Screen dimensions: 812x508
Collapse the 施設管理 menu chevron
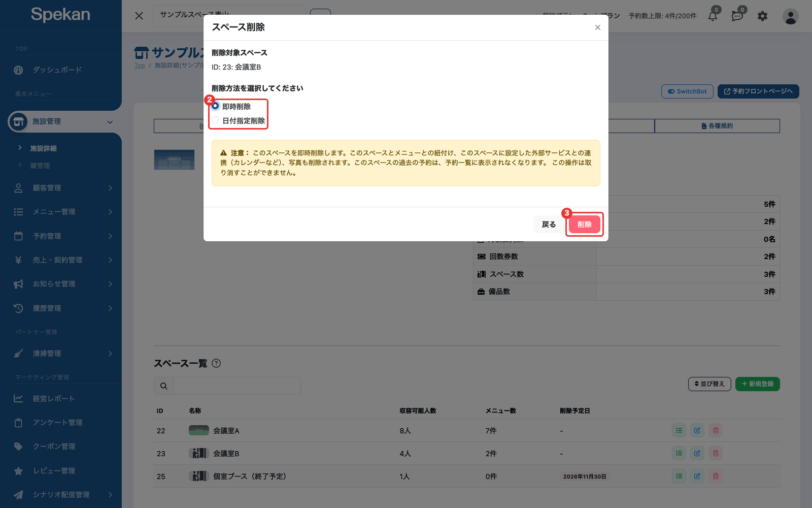coord(110,122)
